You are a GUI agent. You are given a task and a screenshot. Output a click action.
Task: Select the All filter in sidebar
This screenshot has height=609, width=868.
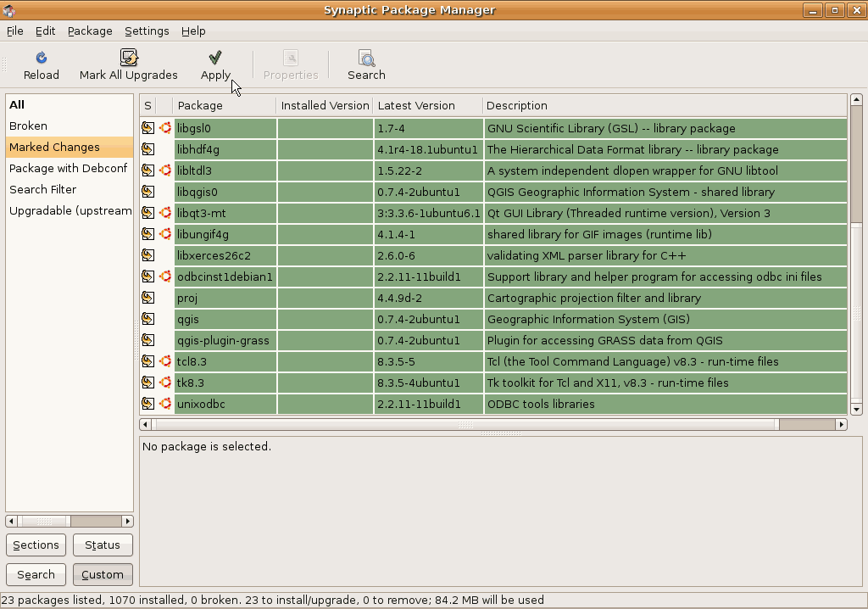(x=70, y=104)
